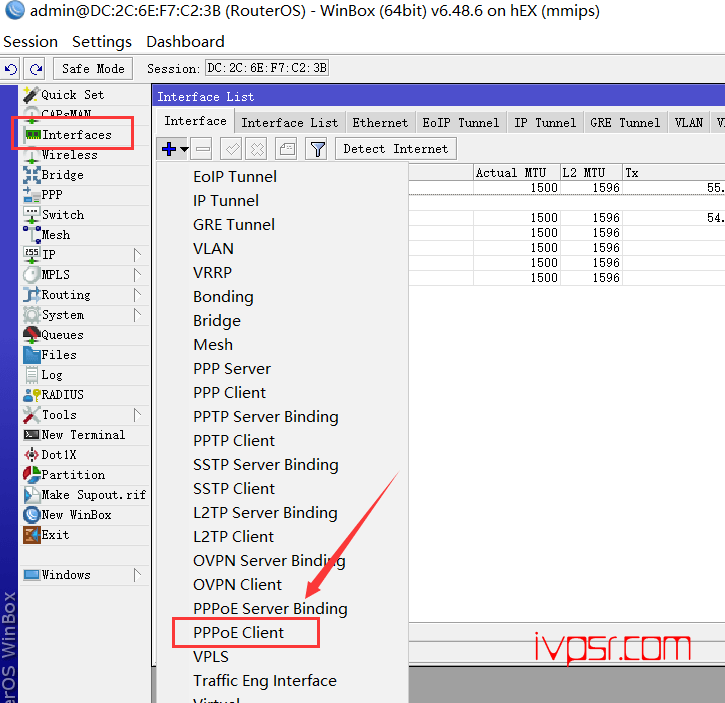Click the blue plus add dropdown
The height and width of the screenshot is (703, 725).
173,149
